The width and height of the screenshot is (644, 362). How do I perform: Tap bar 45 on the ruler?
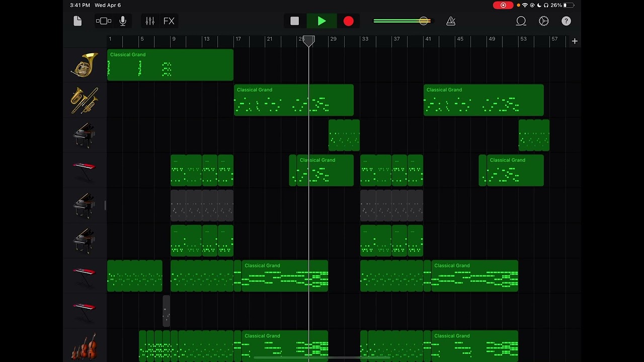[x=460, y=39]
